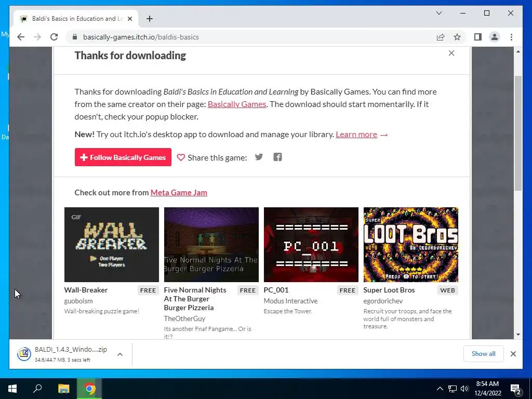Follow the Learn more link
Viewport: 532px width, 399px height.
[x=356, y=135]
